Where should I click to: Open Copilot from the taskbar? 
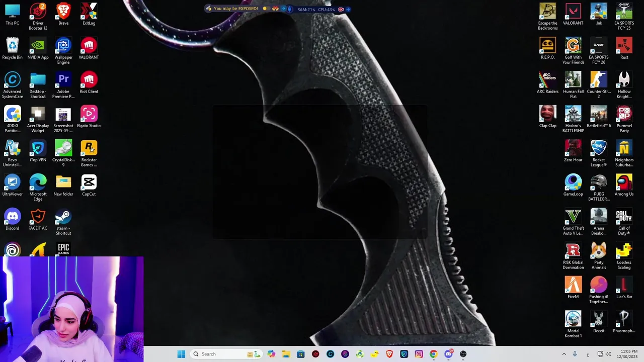coord(271,354)
